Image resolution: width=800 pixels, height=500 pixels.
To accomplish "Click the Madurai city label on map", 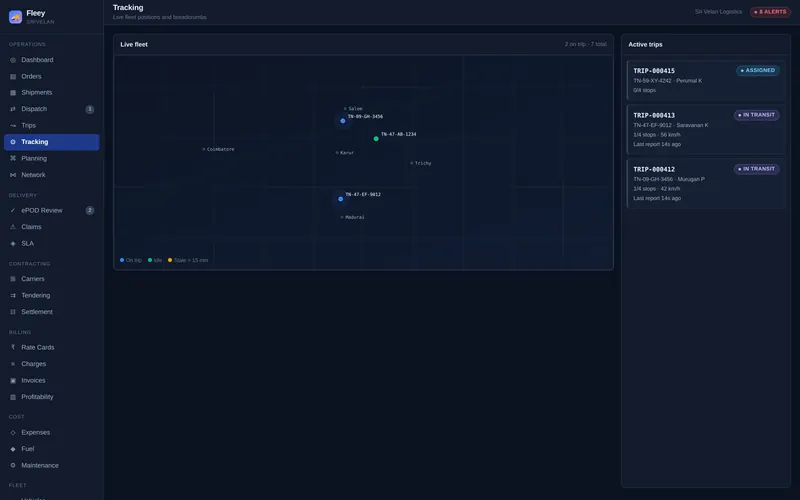I will point(355,217).
